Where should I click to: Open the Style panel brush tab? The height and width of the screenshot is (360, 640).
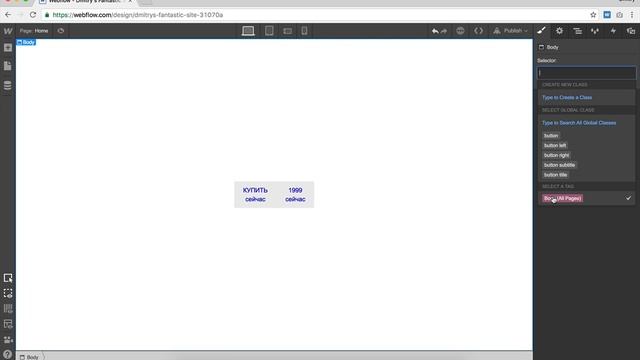(542, 31)
